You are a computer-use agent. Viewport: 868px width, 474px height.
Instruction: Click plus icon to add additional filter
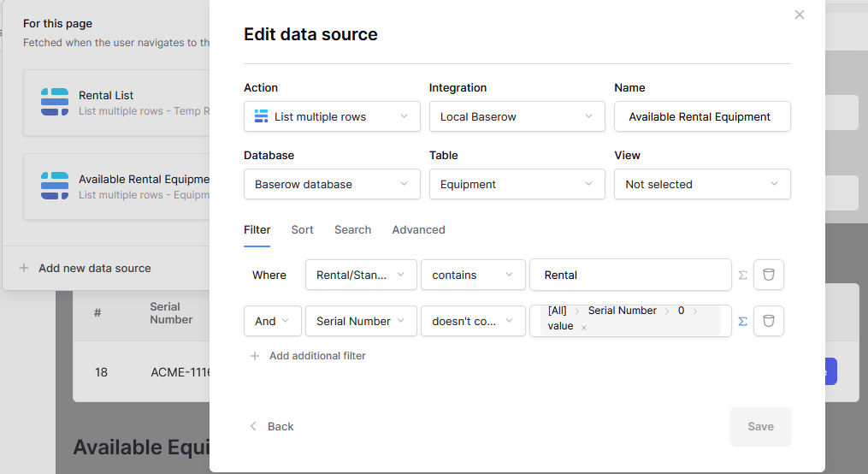[x=255, y=356]
